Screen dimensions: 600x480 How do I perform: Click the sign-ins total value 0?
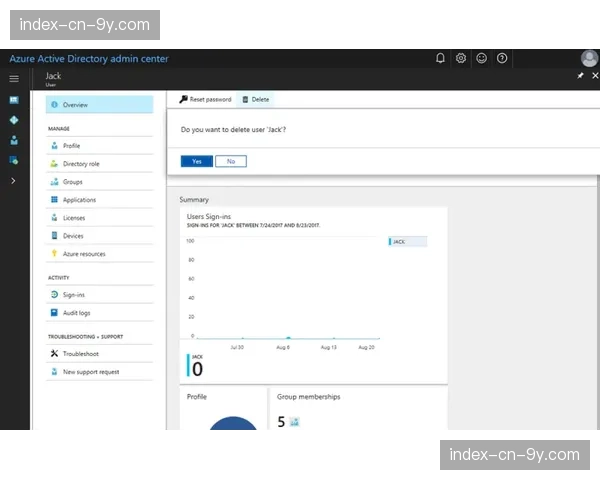pos(197,369)
